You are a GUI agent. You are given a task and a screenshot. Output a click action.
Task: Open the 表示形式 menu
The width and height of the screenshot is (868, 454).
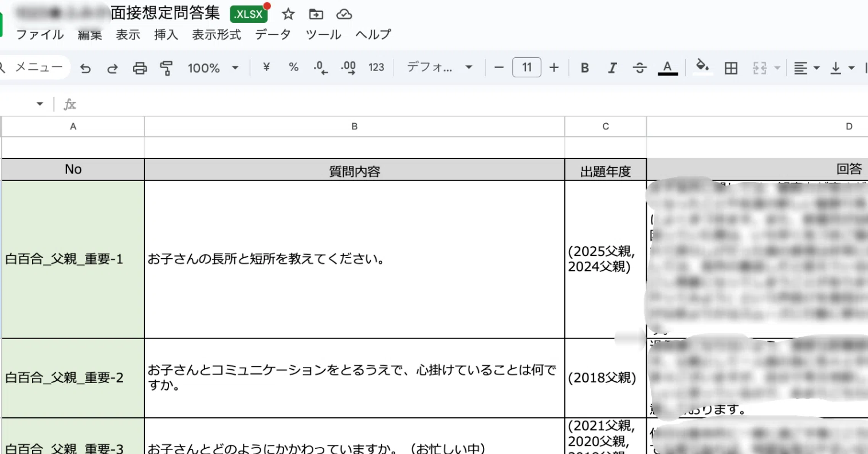217,35
